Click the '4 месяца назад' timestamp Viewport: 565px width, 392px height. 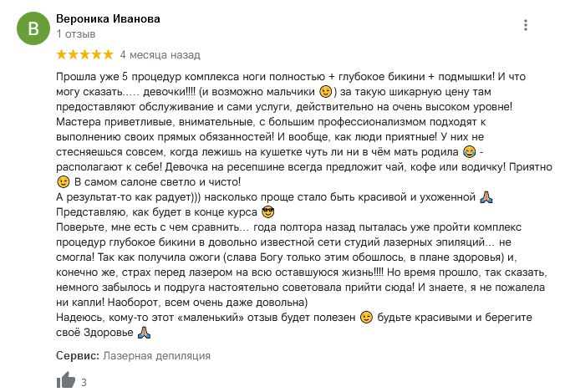point(160,55)
